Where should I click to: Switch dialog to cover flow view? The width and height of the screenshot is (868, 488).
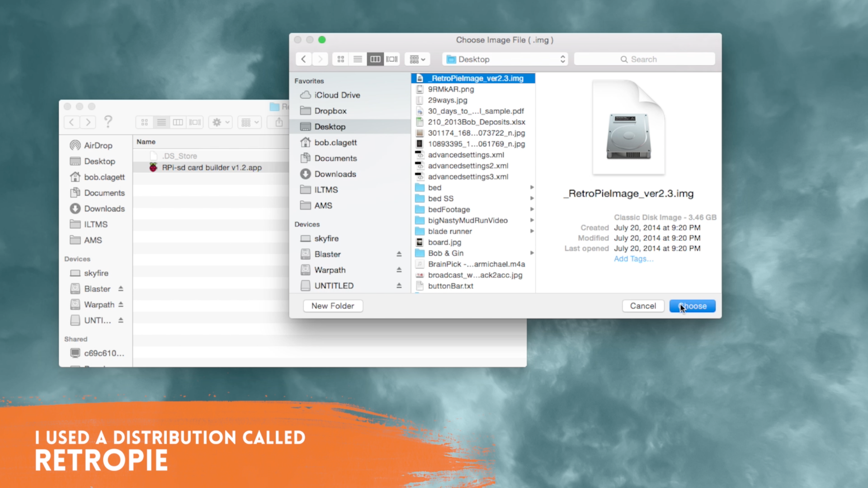point(392,59)
